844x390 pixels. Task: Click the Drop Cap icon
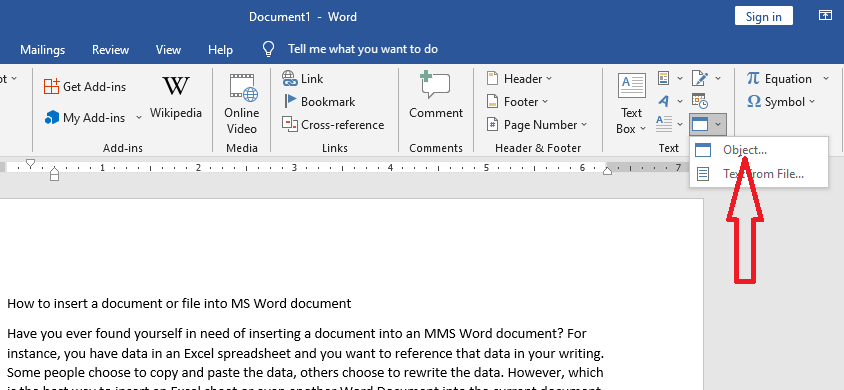(x=664, y=124)
